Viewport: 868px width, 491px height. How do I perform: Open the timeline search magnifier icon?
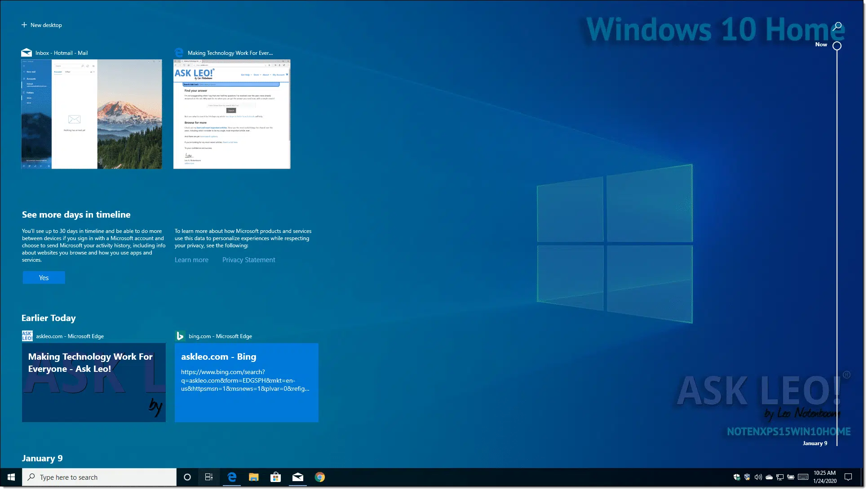837,26
